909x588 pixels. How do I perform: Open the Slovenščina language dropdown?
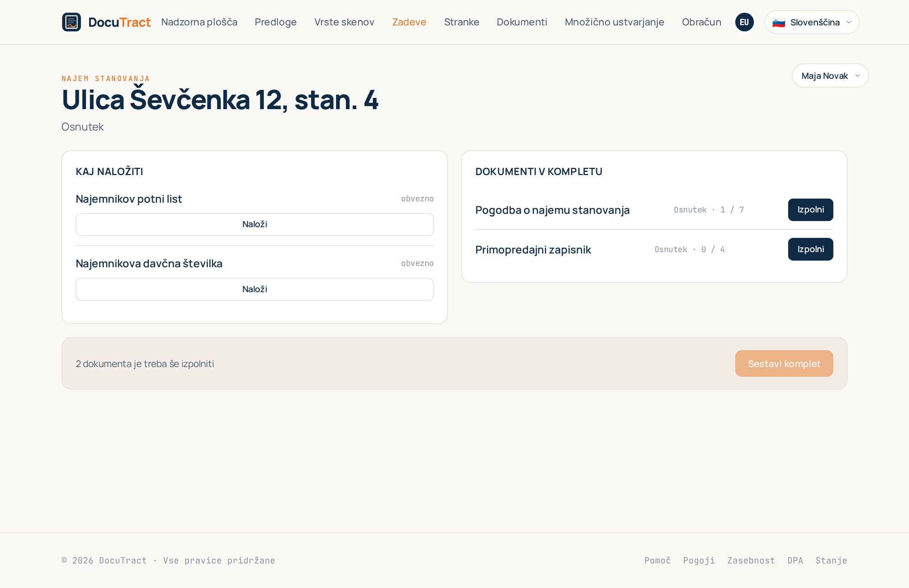(x=812, y=22)
